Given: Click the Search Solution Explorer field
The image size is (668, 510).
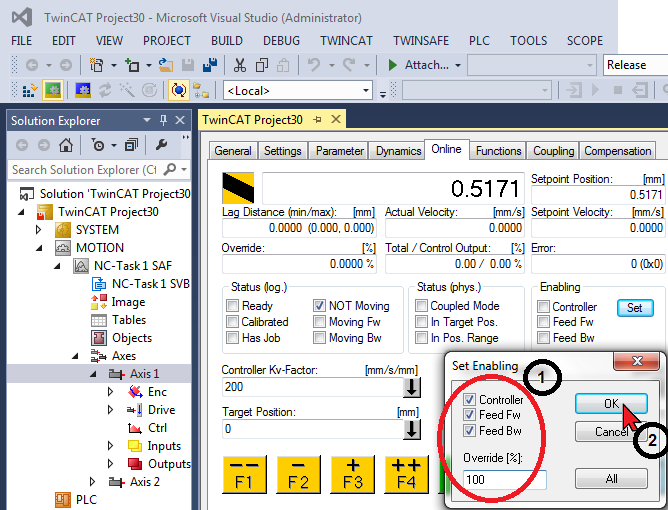Looking at the screenshot, I should click(84, 170).
